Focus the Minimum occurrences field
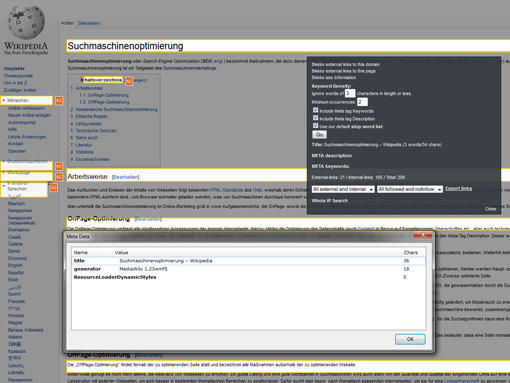 362,102
